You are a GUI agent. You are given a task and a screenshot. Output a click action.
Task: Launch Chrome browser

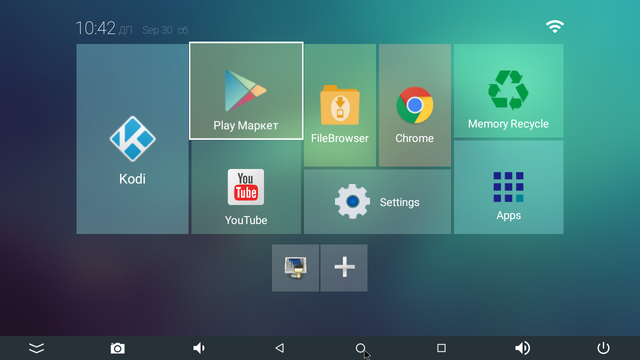415,105
